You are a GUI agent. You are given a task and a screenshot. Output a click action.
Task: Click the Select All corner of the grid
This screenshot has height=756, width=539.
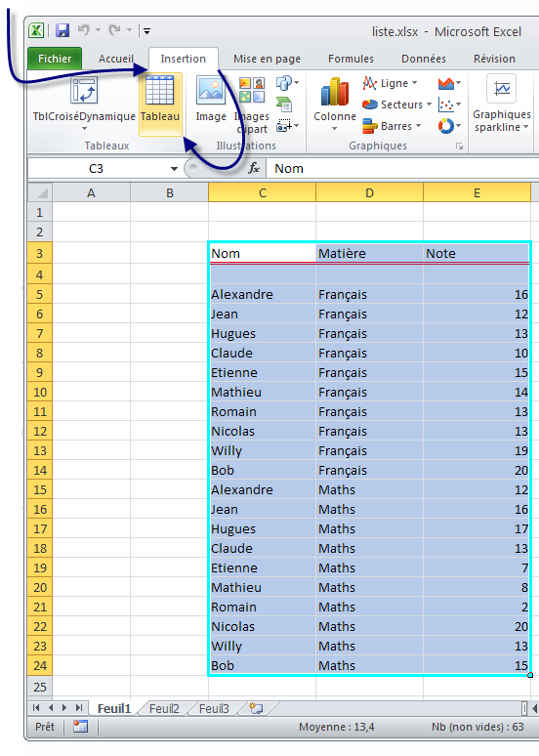(40, 192)
